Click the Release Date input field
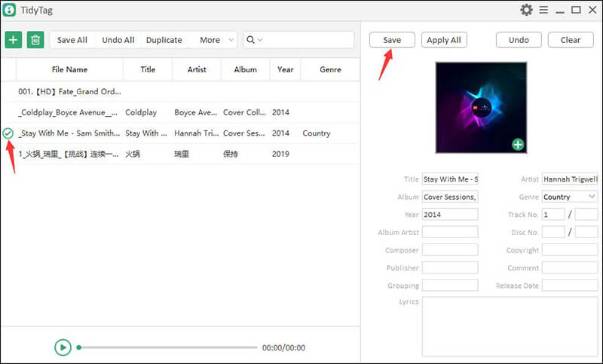Viewport: 603px width, 364px height. click(570, 285)
